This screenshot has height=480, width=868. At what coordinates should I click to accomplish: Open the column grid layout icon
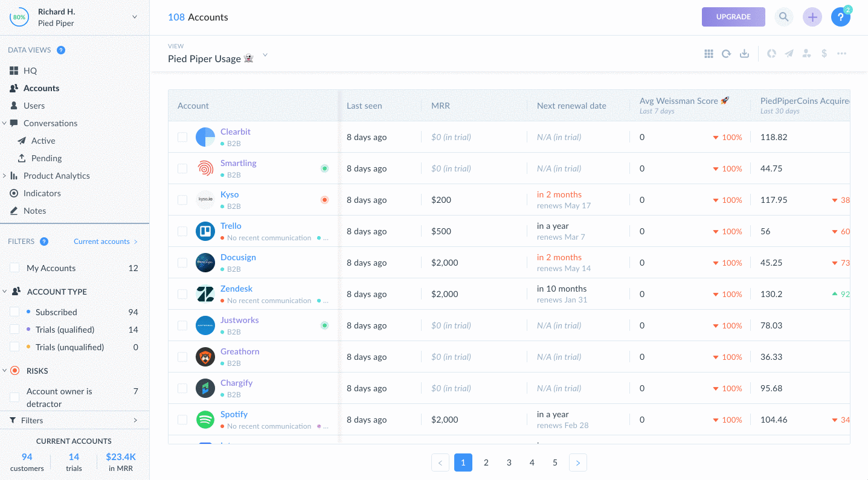(709, 54)
